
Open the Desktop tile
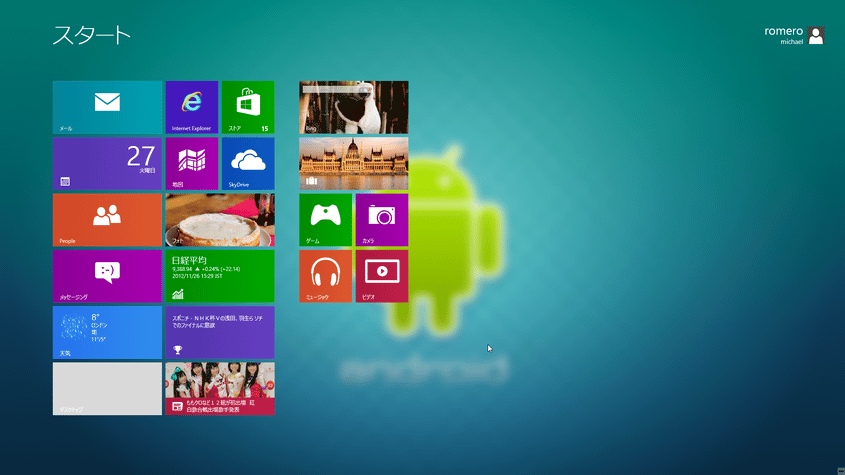[x=107, y=389]
